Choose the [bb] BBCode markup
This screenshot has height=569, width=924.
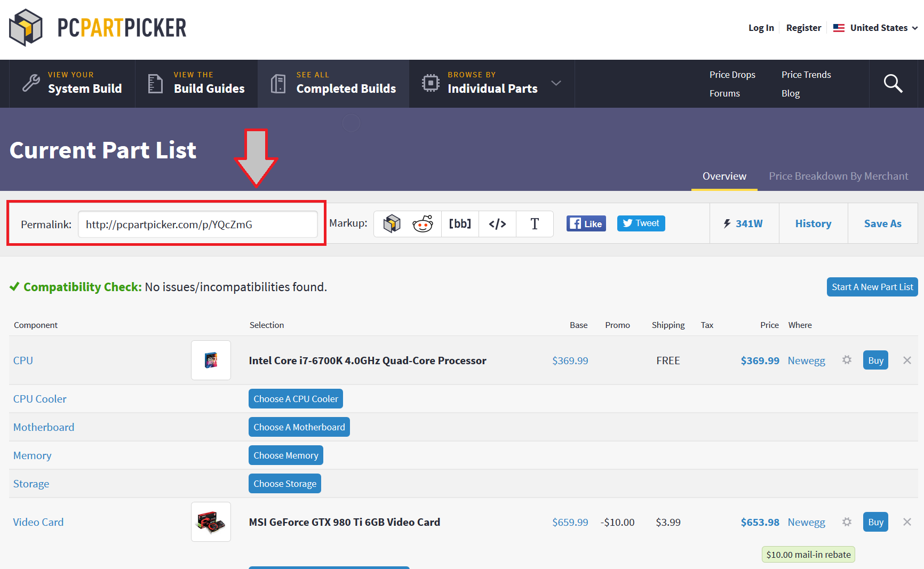pos(460,223)
